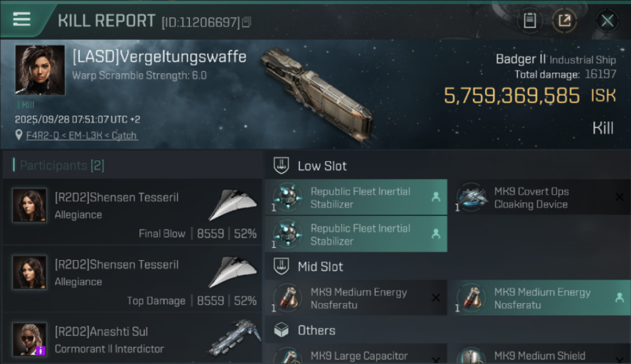Image resolution: width=631 pixels, height=364 pixels.
Task: Select Final Blow Shensen Tesseril entry
Action: (x=132, y=212)
